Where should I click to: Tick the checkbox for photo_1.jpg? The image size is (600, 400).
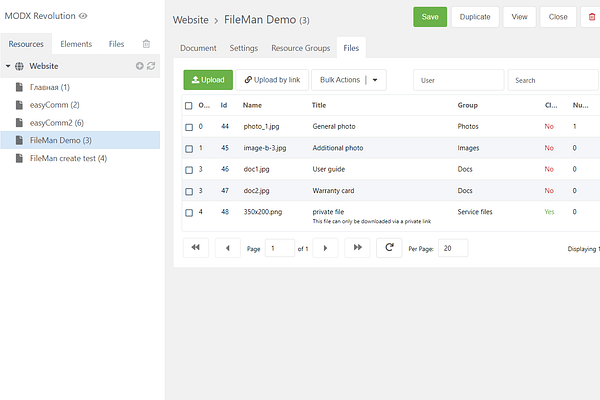click(189, 127)
